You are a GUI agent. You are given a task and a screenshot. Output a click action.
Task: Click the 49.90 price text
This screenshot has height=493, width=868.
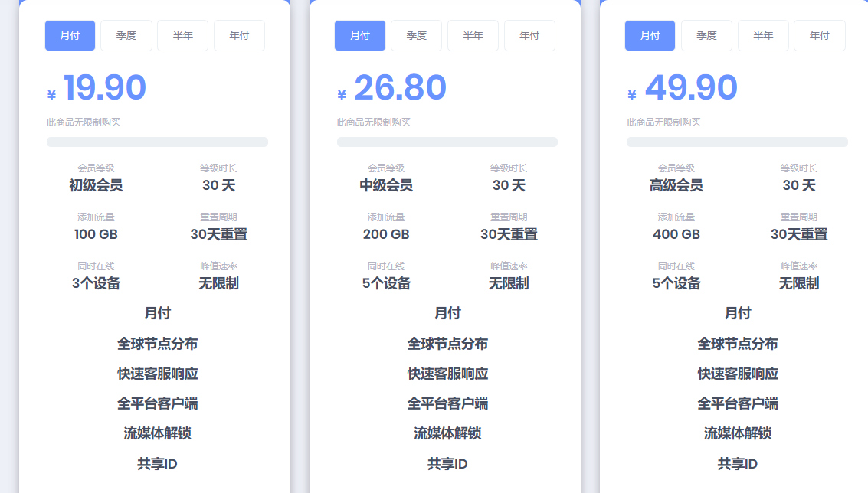(691, 87)
